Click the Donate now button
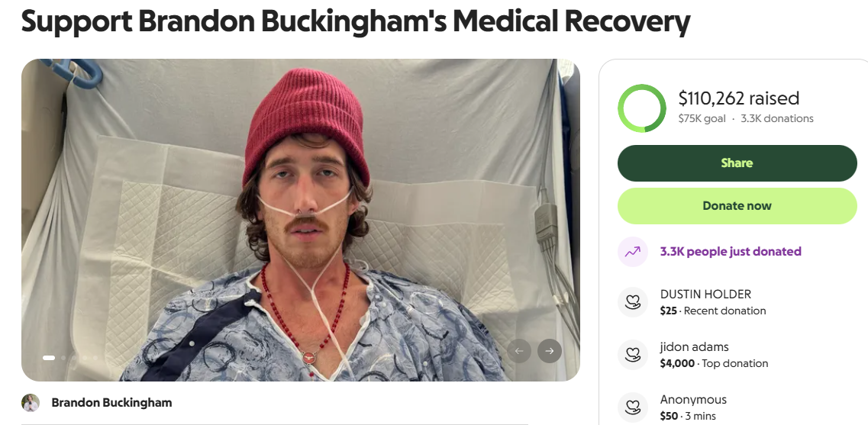This screenshot has width=868, height=425. (737, 206)
